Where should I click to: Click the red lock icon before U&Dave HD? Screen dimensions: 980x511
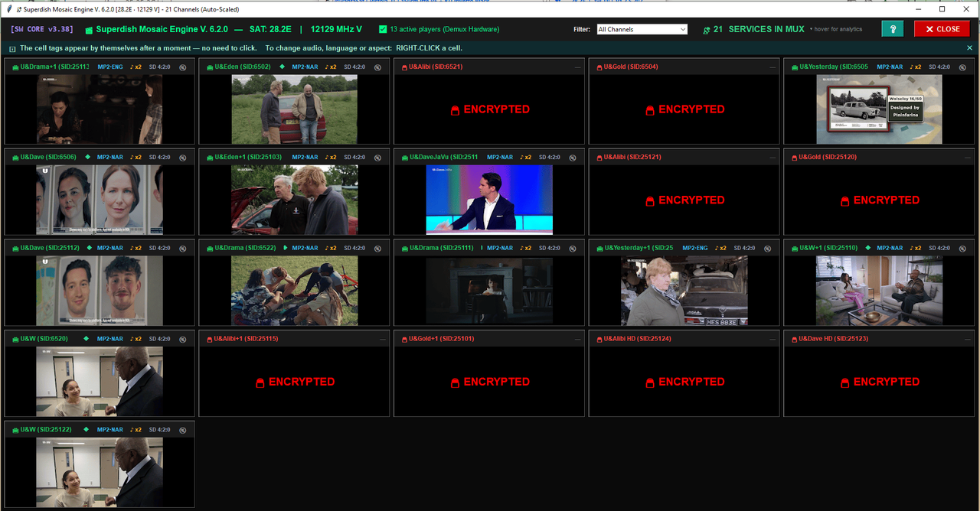[x=793, y=339]
